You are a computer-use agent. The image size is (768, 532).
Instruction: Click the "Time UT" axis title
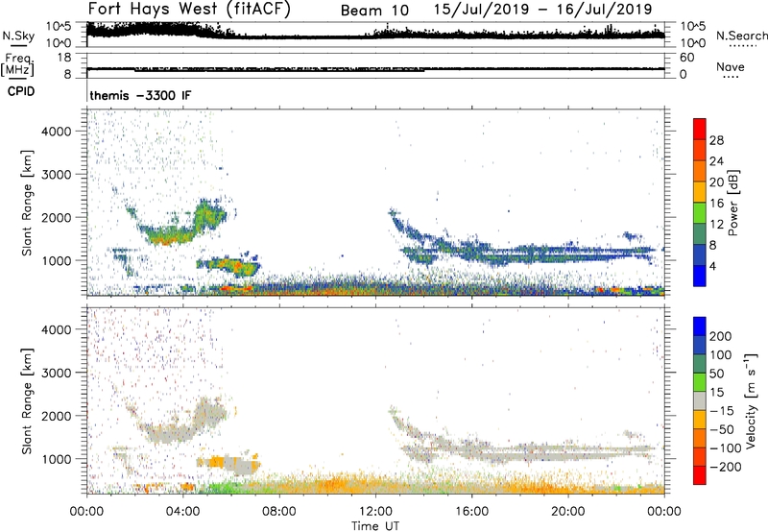point(375,526)
